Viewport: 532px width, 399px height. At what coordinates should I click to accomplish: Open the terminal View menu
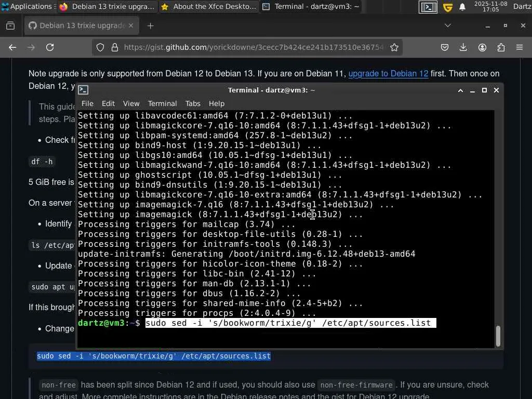131,103
